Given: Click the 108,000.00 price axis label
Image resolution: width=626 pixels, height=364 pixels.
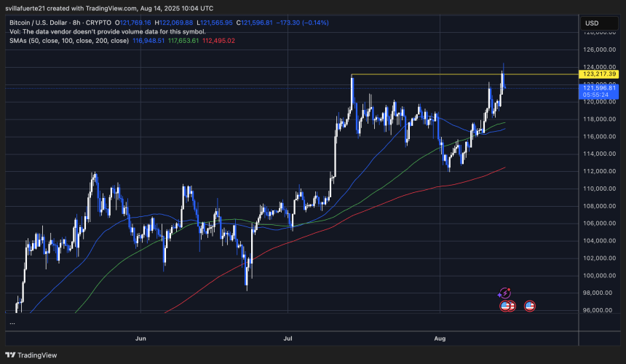Looking at the screenshot, I should (599, 206).
